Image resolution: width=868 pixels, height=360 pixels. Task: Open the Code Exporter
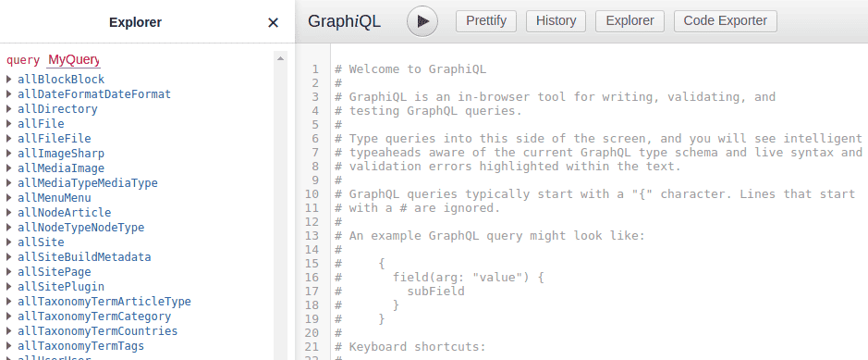(x=725, y=21)
